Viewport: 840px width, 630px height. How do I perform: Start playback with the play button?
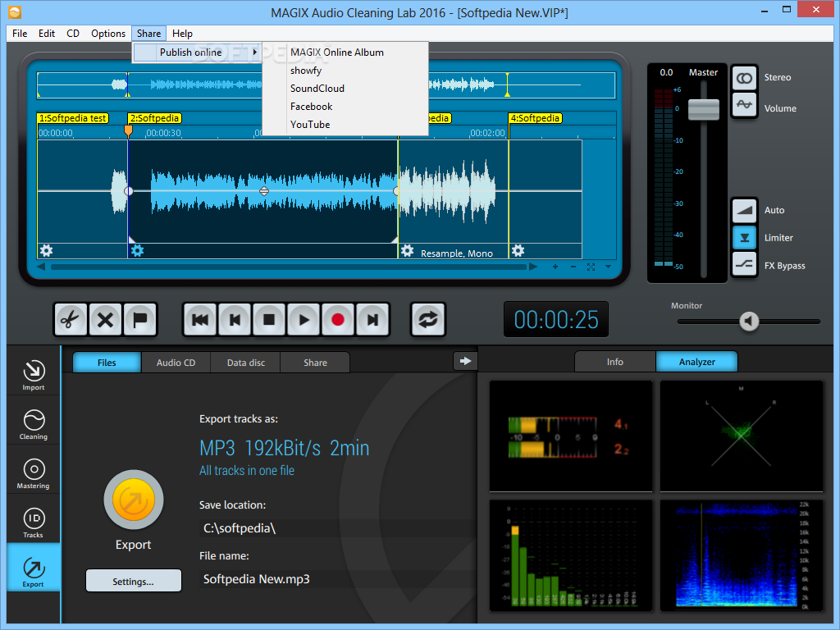304,320
